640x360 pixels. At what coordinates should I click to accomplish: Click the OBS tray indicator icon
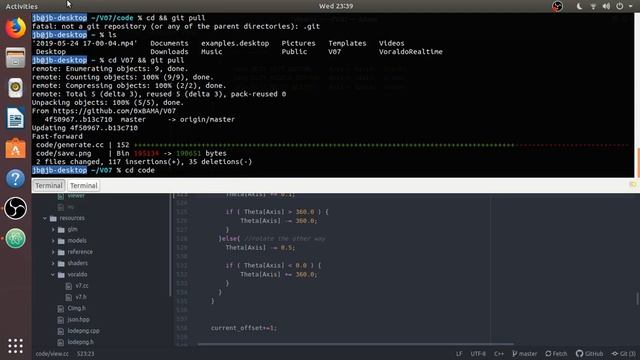coord(557,6)
